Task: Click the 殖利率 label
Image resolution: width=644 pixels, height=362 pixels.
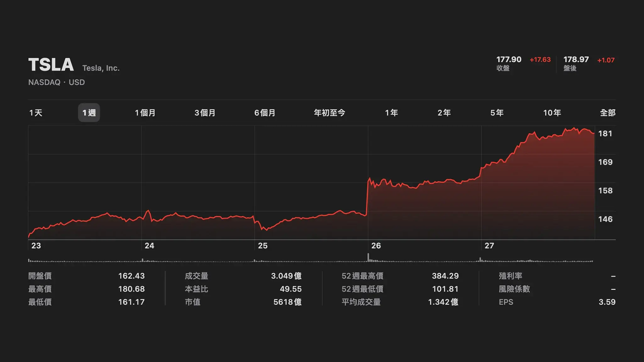Action: click(510, 276)
